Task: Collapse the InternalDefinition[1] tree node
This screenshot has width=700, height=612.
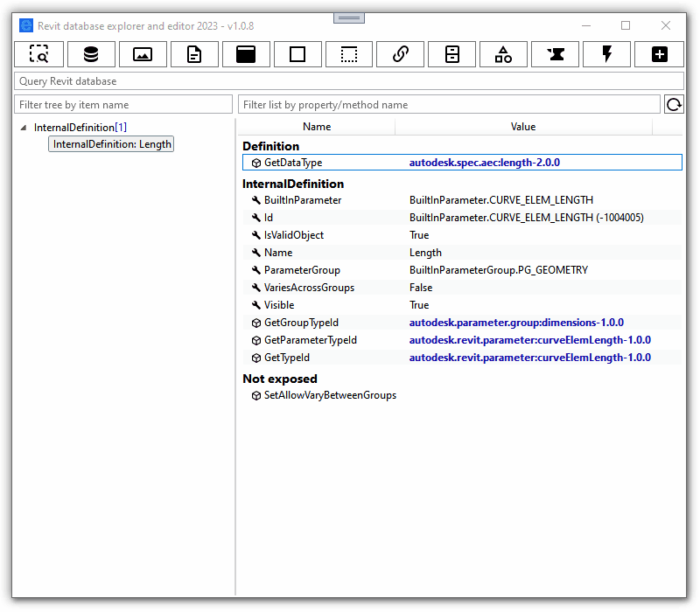Action: click(24, 128)
